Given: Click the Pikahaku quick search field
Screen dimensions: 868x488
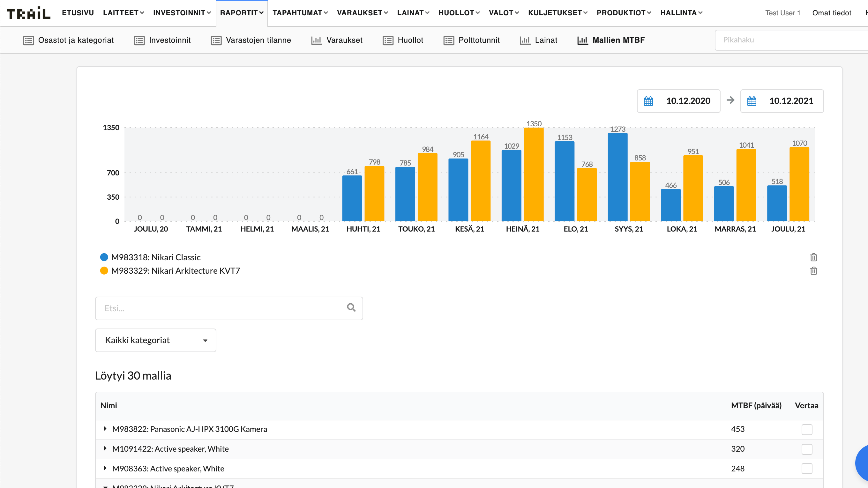Looking at the screenshot, I should (x=791, y=40).
